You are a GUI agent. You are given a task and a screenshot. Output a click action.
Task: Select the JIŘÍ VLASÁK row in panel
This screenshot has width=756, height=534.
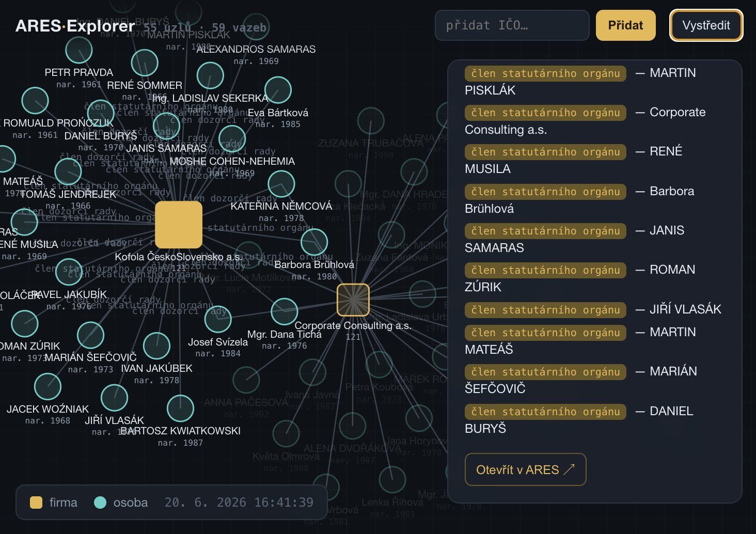click(595, 309)
